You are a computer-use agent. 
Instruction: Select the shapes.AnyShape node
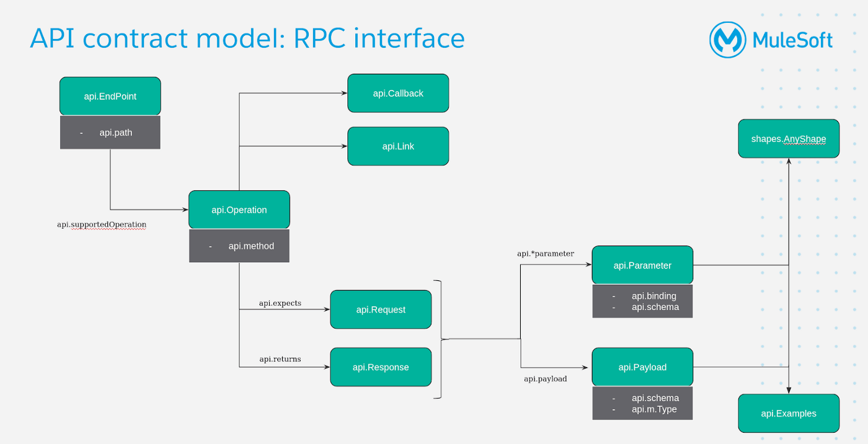click(x=787, y=138)
